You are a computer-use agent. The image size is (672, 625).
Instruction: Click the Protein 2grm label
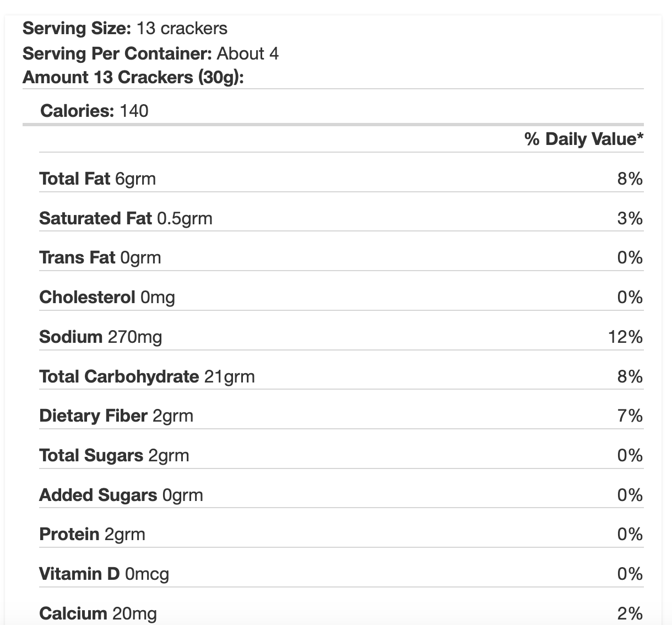point(92,534)
